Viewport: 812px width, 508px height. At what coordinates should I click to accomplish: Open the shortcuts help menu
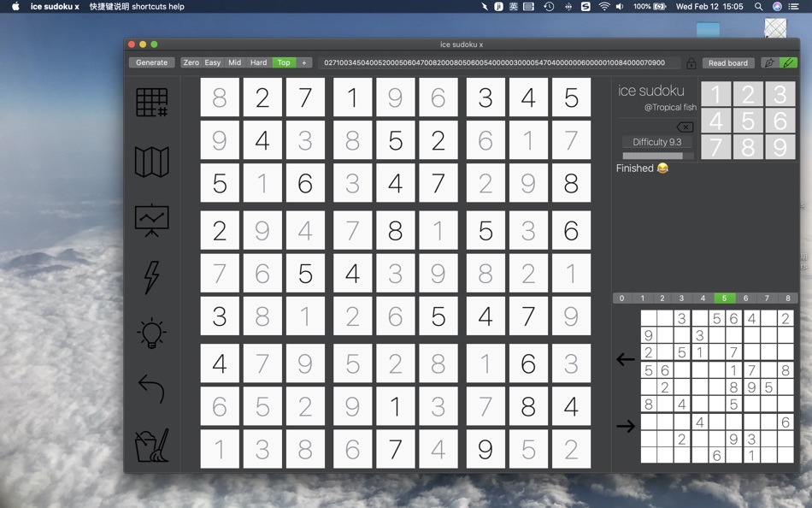[137, 6]
